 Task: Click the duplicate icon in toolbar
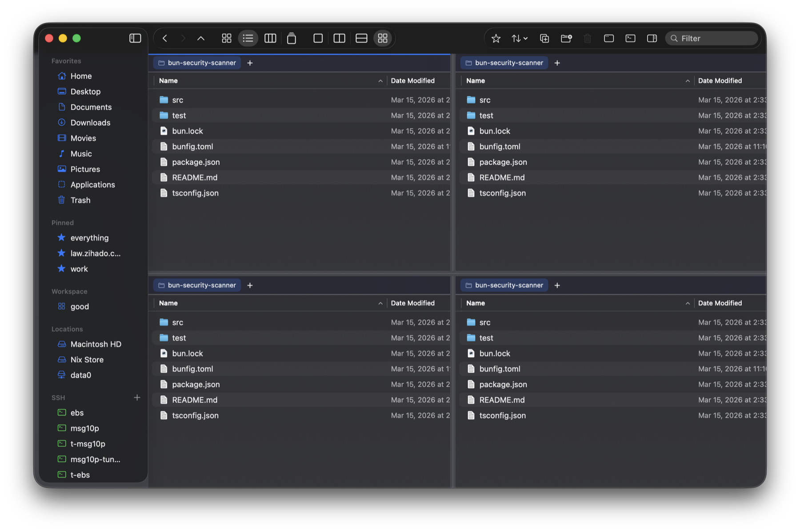pos(544,38)
